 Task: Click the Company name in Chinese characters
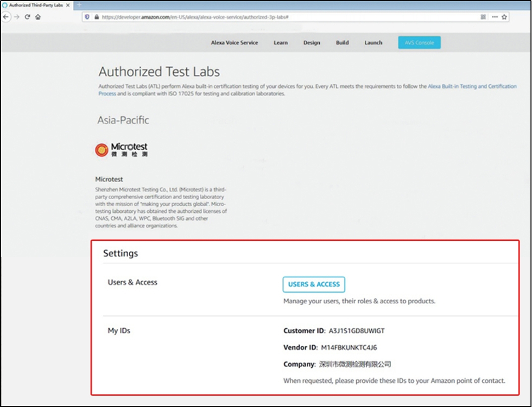[x=355, y=364]
